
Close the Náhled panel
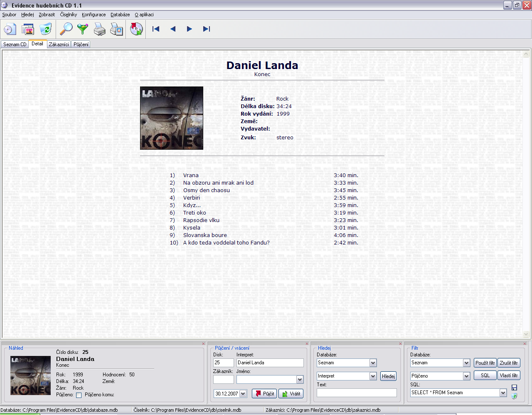point(204,343)
